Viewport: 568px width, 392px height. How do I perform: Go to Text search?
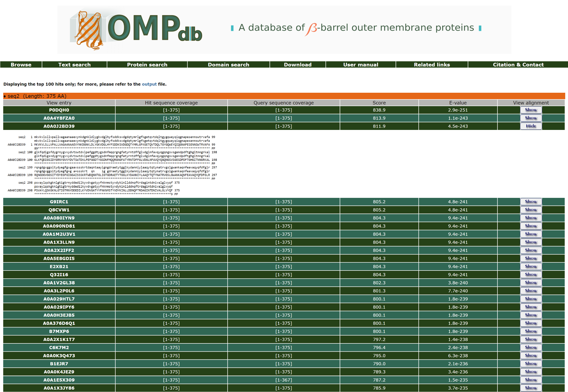click(74, 65)
